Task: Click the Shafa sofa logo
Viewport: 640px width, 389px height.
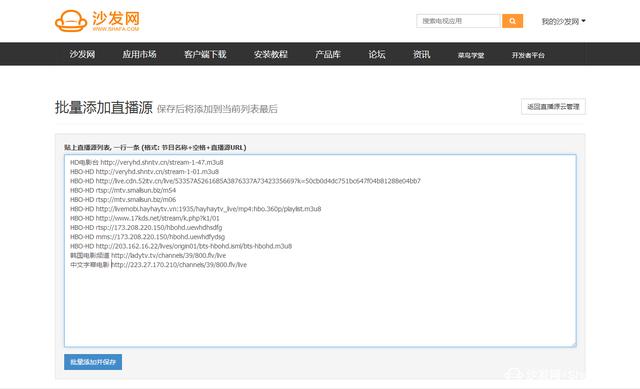Action: [97, 21]
